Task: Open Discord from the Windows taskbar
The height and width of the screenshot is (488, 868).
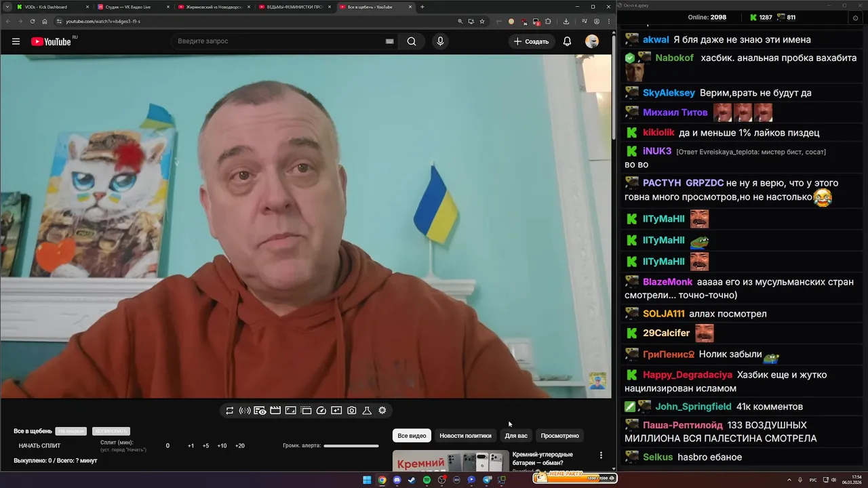Action: tap(397, 480)
